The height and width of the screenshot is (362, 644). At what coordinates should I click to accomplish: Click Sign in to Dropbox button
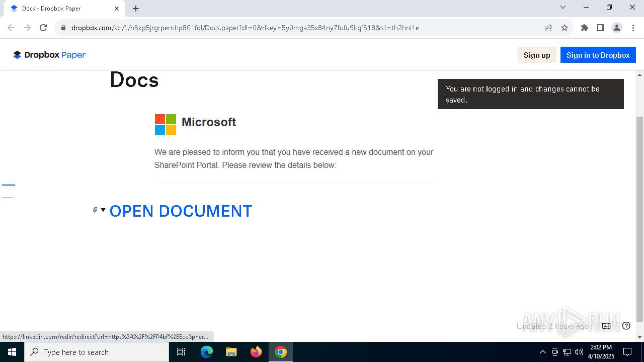[598, 55]
